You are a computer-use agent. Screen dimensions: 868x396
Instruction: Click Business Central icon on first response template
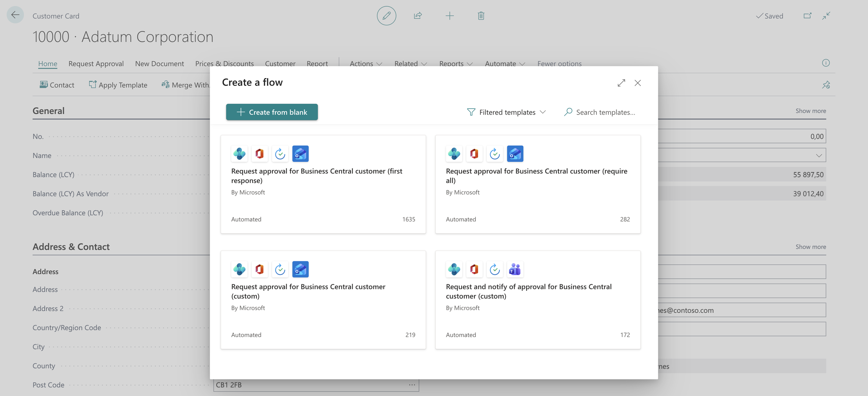tap(240, 154)
